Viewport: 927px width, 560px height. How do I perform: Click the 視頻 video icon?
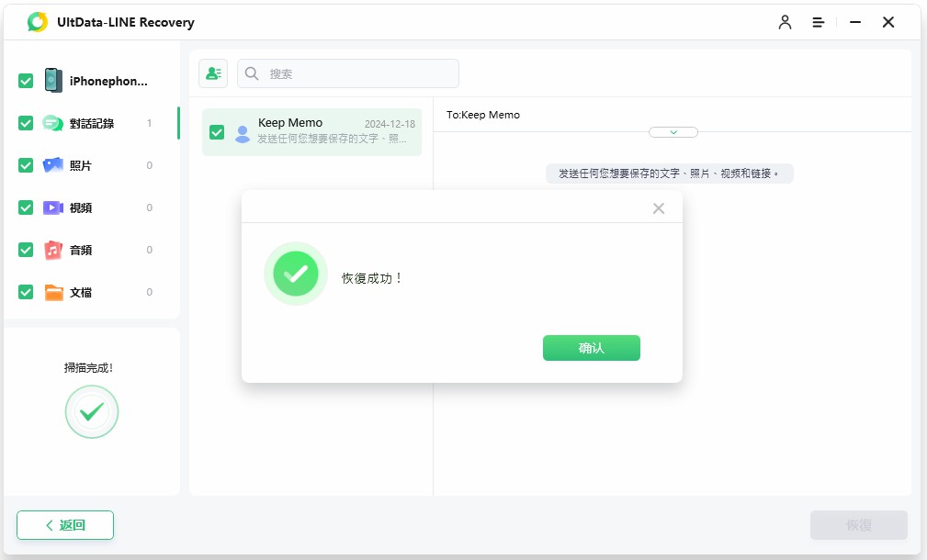52,207
